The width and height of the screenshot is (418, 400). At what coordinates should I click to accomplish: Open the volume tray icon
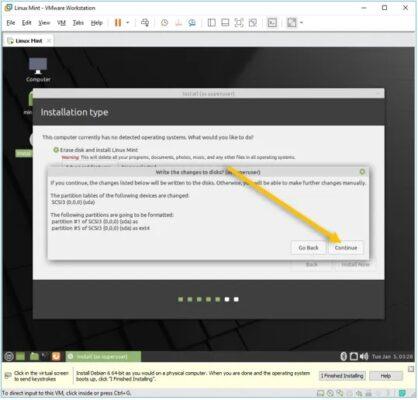364,356
